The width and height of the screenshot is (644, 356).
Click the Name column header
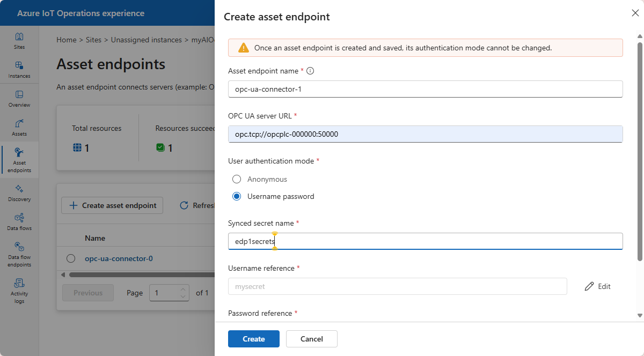(95, 238)
